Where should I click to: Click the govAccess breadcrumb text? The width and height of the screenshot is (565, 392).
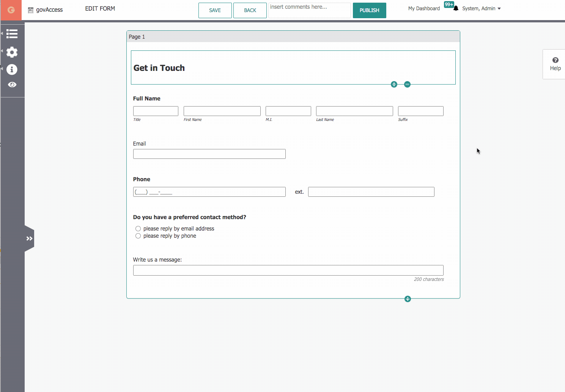click(x=49, y=10)
